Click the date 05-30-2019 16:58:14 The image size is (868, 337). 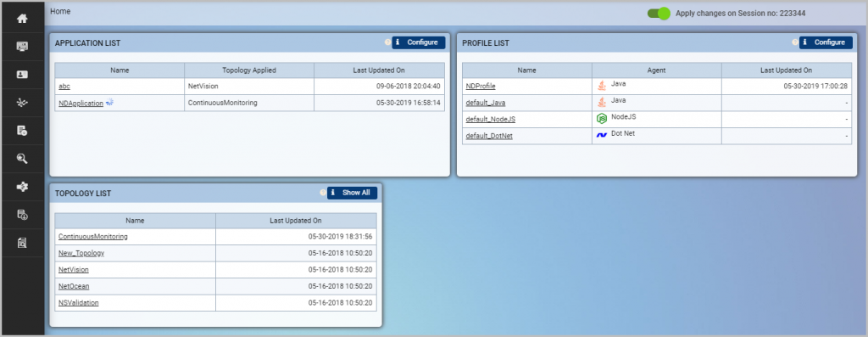click(x=409, y=103)
